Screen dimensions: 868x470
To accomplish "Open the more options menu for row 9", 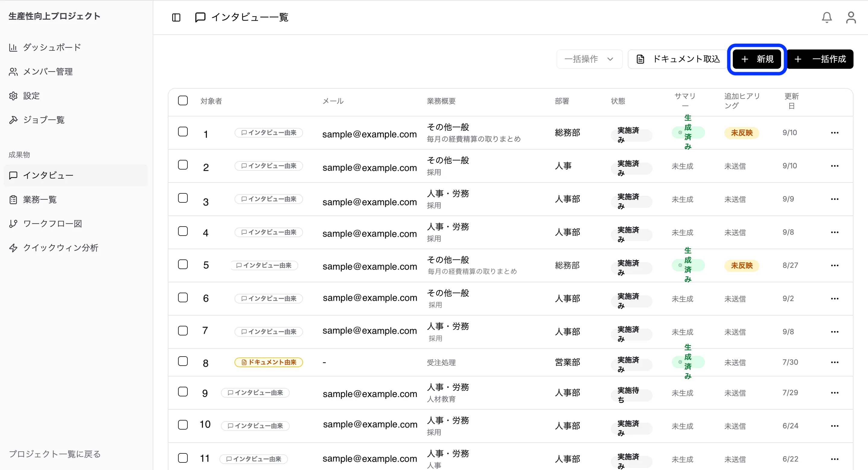I will [834, 393].
